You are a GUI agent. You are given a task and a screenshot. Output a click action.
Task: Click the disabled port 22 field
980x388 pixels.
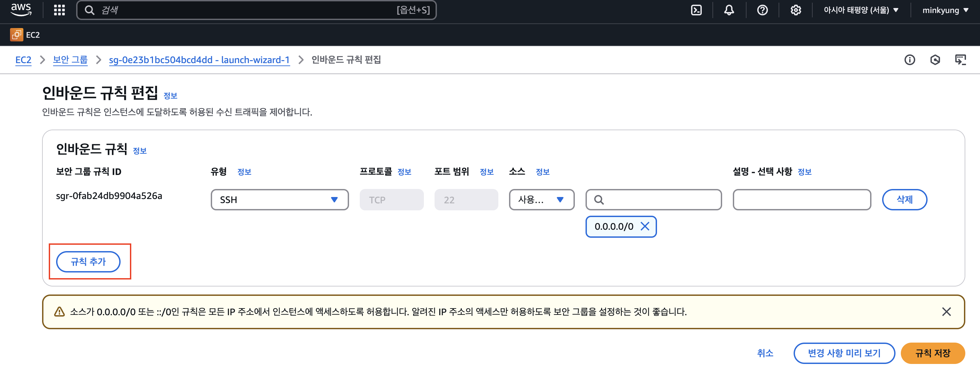[466, 200]
